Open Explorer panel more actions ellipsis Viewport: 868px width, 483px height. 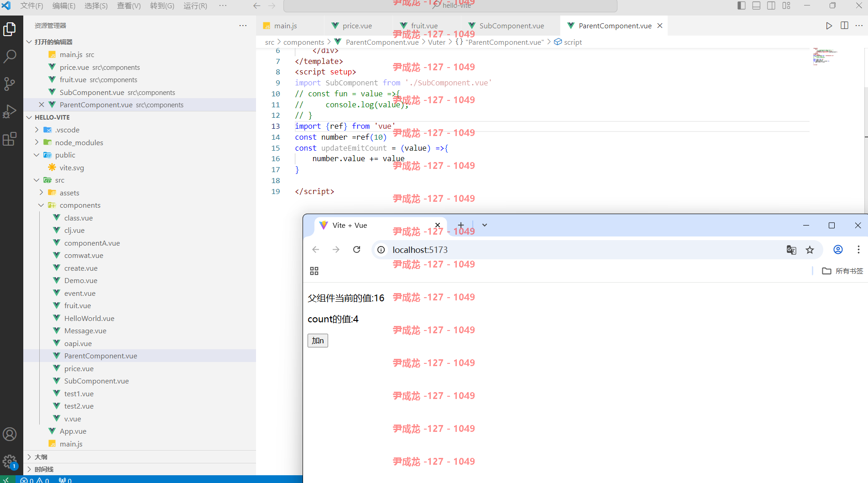(x=243, y=26)
